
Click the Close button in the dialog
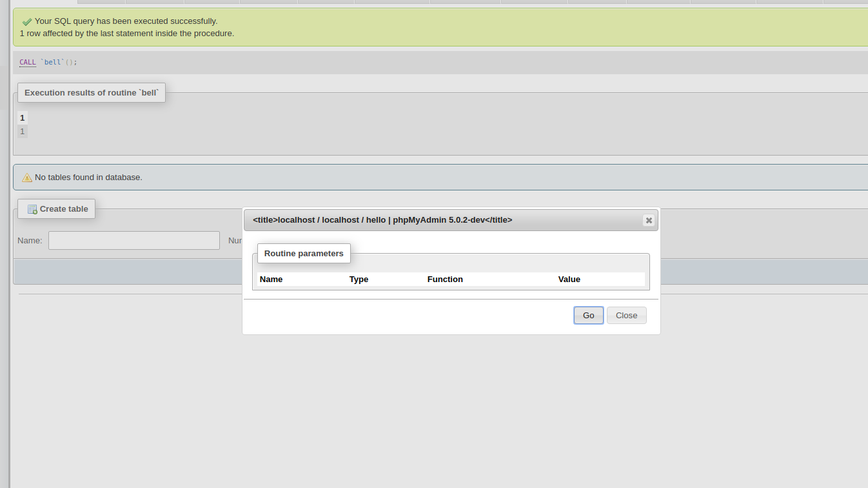point(626,315)
